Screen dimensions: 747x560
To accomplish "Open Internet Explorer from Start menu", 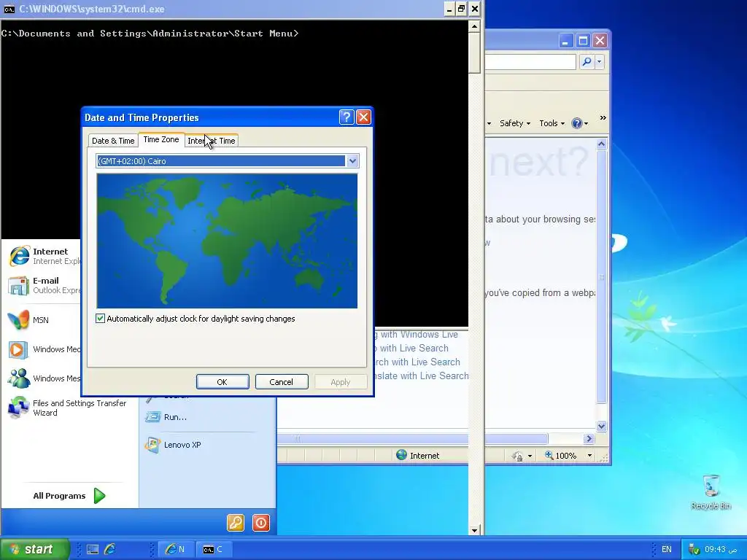I will [44, 256].
